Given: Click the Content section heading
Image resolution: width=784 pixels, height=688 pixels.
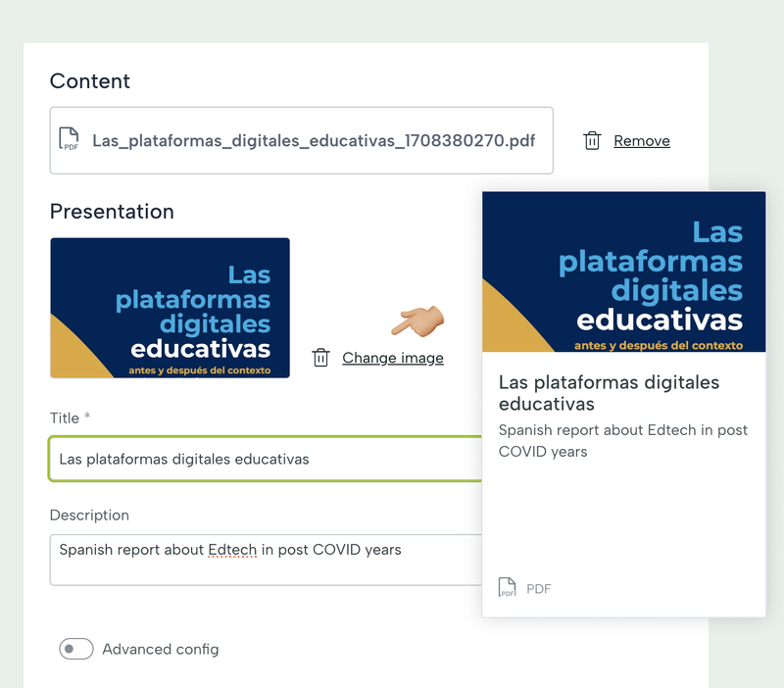Looking at the screenshot, I should 90,81.
